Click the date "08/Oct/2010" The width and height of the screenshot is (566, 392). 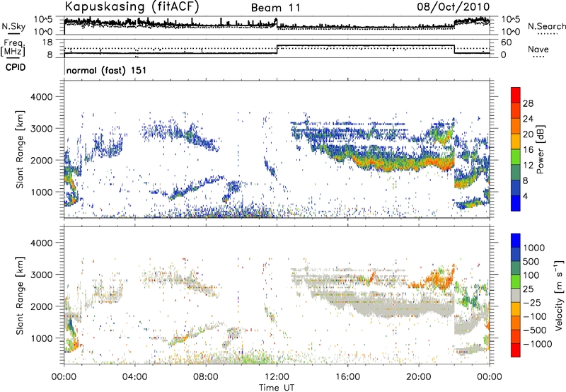(x=454, y=7)
